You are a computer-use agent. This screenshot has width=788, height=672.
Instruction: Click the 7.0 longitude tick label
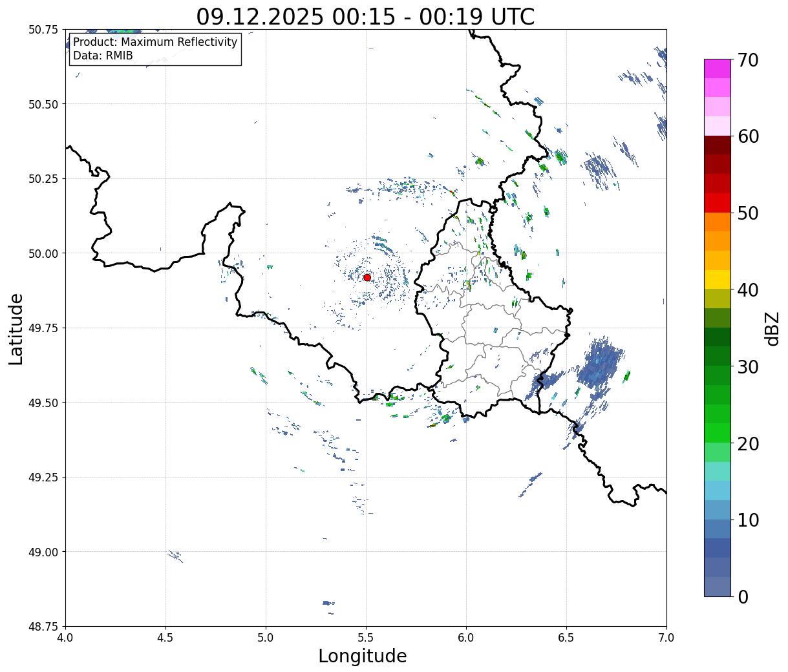click(666, 638)
